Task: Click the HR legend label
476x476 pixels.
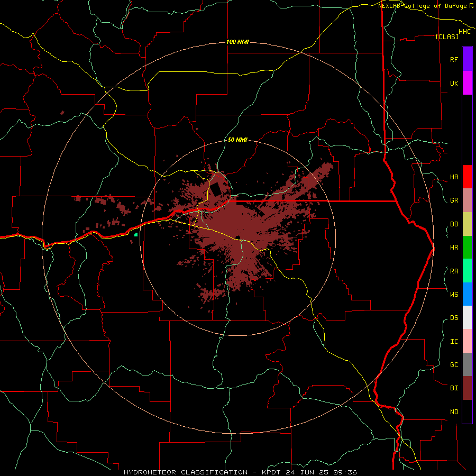Action: pyautogui.click(x=454, y=248)
